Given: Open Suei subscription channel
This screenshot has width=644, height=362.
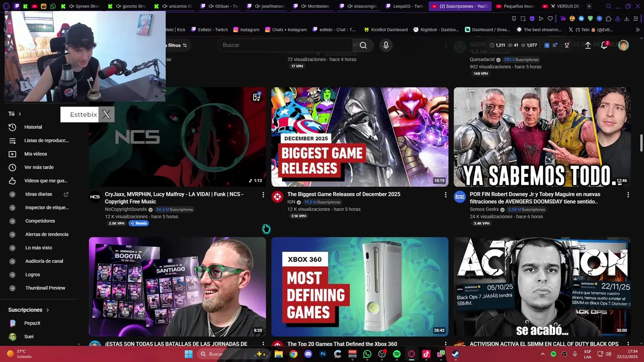Looking at the screenshot, I should [x=29, y=337].
